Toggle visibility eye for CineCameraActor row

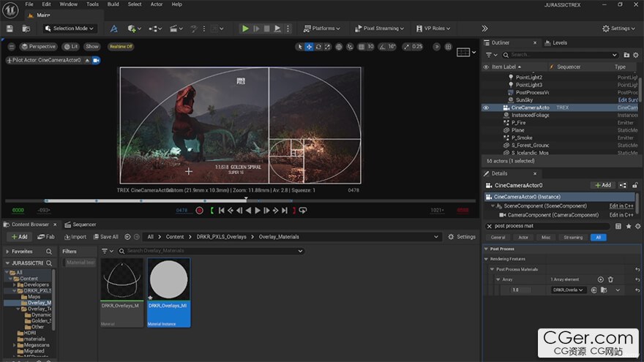click(486, 108)
